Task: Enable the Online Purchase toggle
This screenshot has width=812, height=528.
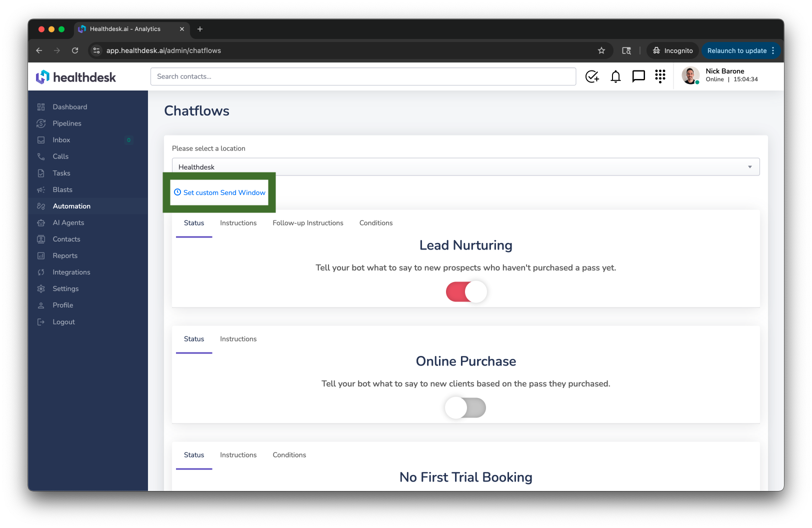Action: tap(465, 407)
